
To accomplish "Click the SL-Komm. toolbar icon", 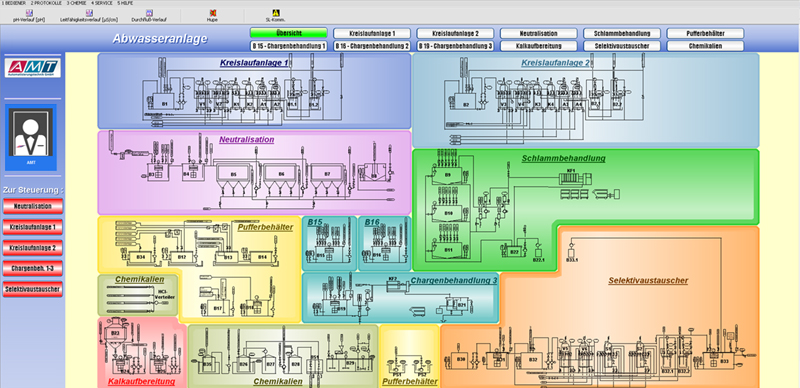I will coord(276,13).
